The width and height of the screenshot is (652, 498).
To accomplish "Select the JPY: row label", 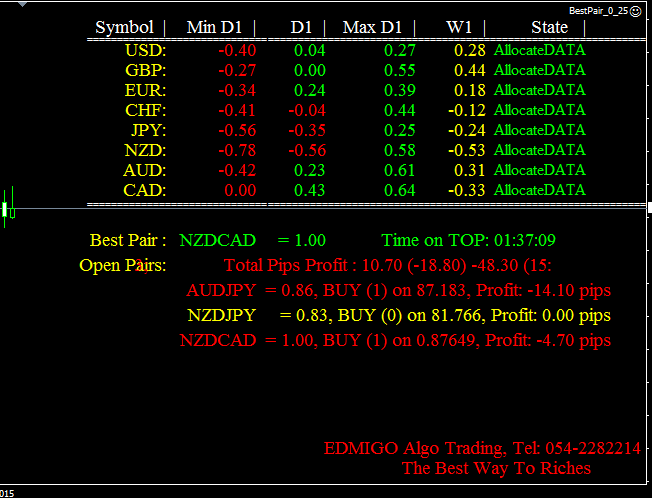I will [148, 131].
